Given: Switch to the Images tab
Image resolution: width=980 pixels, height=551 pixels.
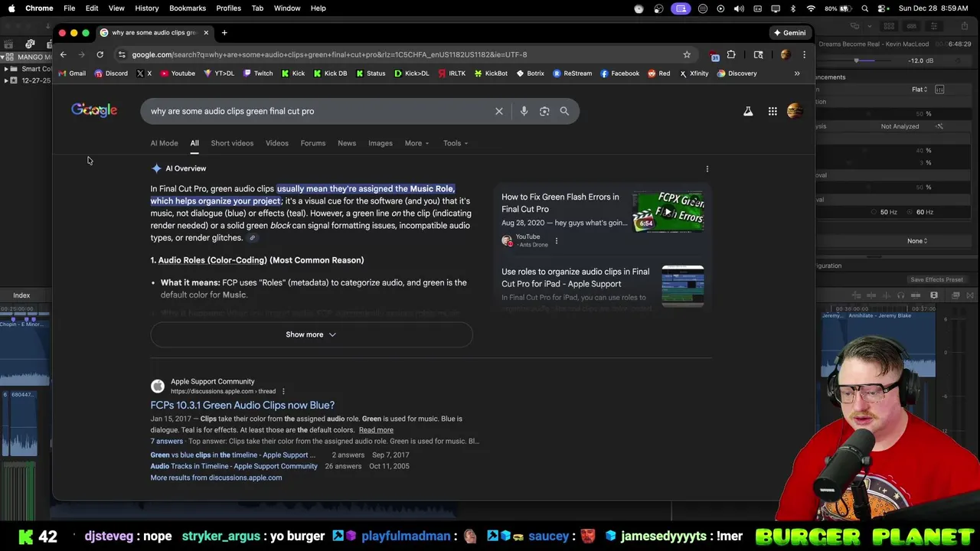Looking at the screenshot, I should 381,143.
